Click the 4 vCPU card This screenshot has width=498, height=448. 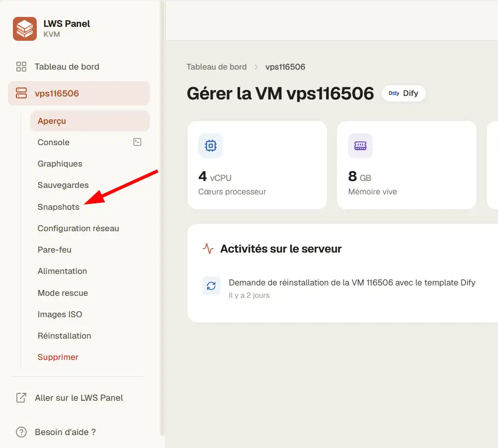tap(257, 165)
